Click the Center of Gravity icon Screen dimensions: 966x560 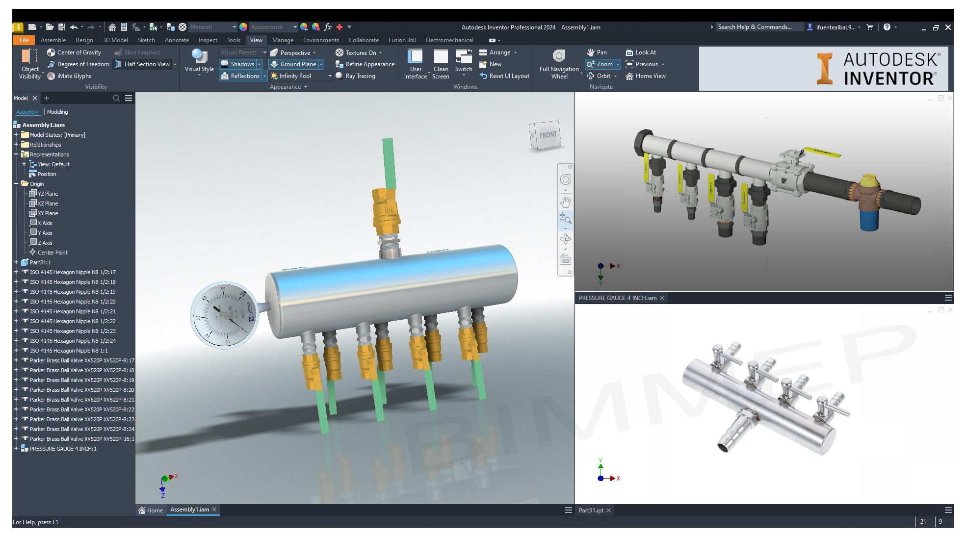tap(51, 52)
